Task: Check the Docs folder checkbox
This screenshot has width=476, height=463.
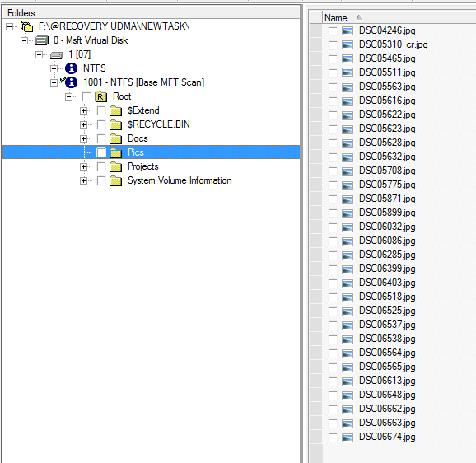Action: pyautogui.click(x=101, y=138)
